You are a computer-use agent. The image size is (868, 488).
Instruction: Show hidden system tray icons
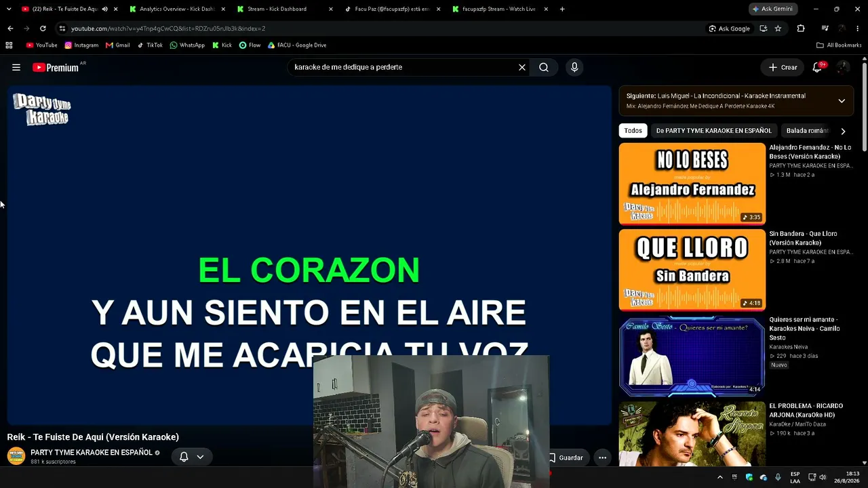click(720, 477)
